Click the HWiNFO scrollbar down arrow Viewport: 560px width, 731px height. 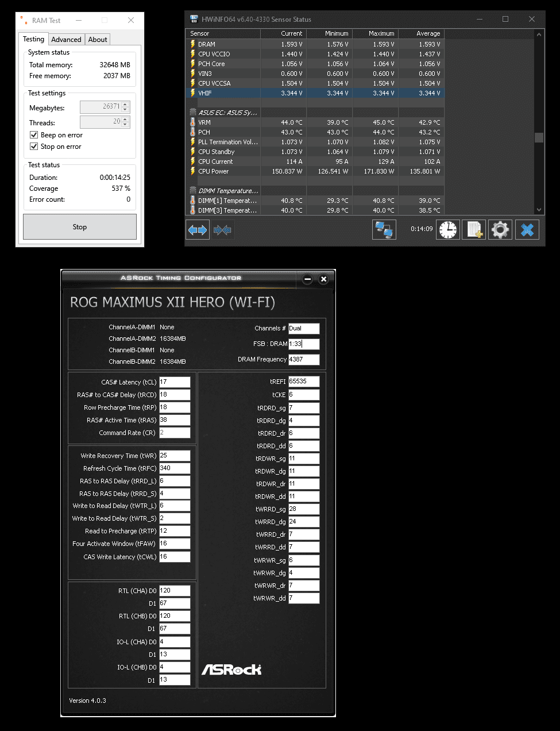[539, 210]
